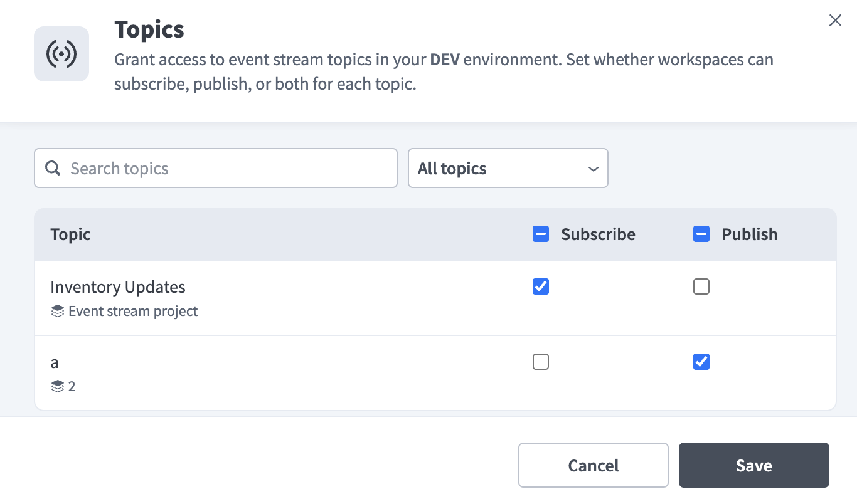Click the Save button
Screen dimensions: 857x504
pos(754,465)
